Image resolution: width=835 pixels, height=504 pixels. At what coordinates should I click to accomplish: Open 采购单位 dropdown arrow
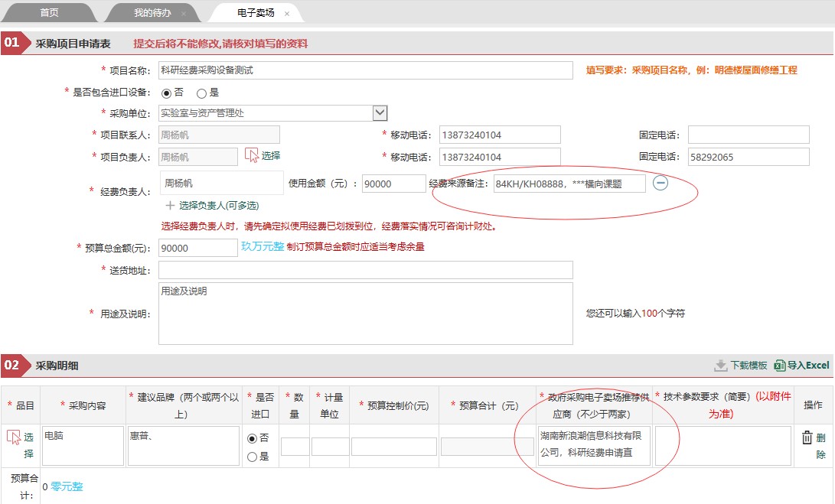(x=380, y=113)
